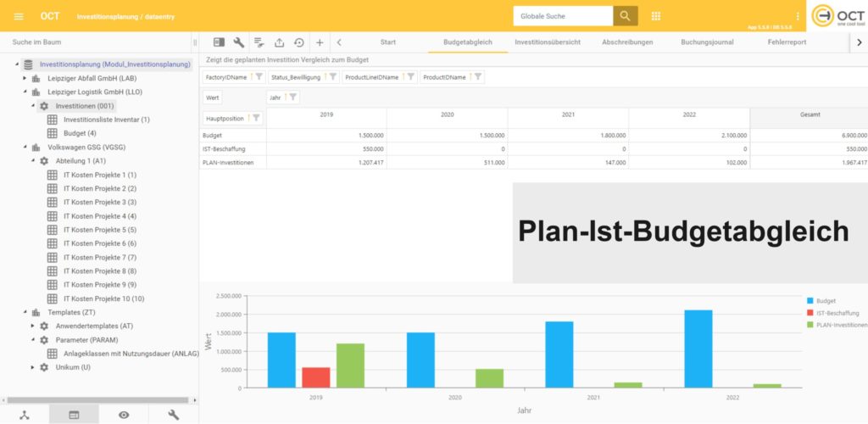Click the blue 2022 Budget bar

pyautogui.click(x=698, y=349)
